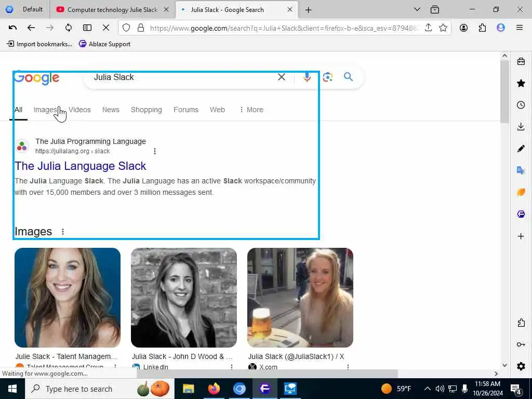532x399 pixels.
Task: Select the Shopping search tab
Action: click(x=146, y=110)
